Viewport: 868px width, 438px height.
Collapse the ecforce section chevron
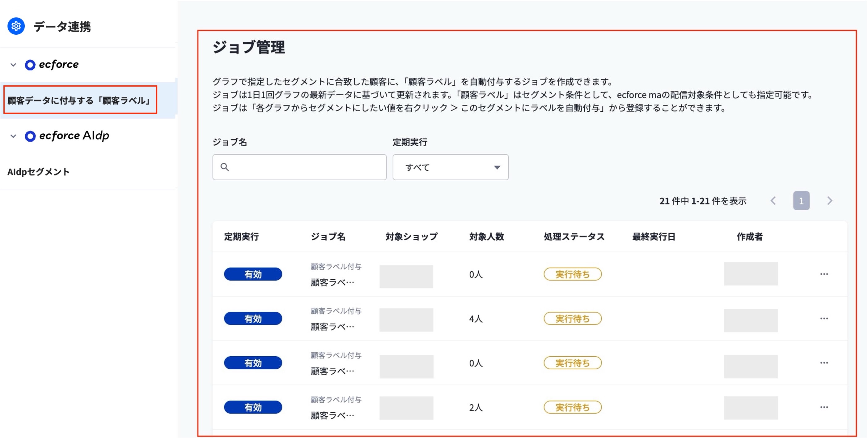[x=13, y=64]
